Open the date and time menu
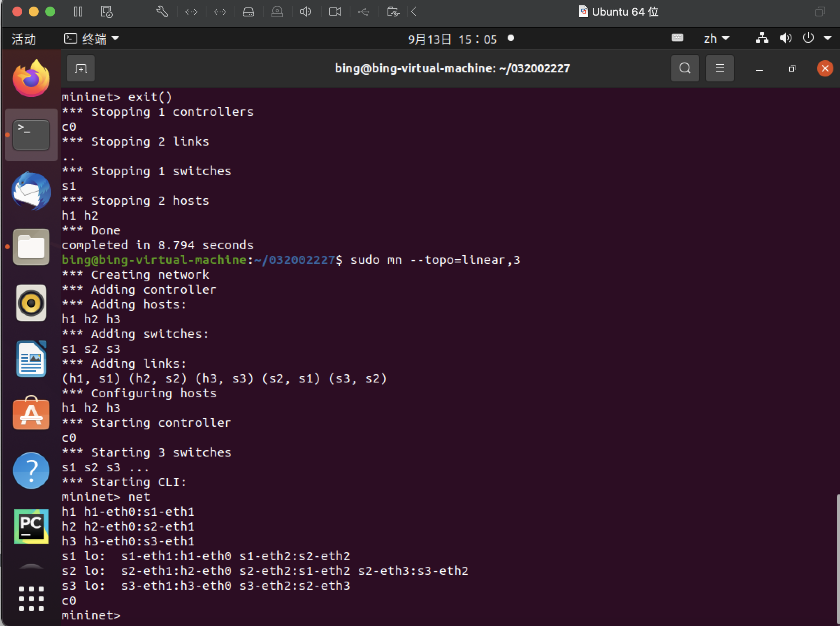The width and height of the screenshot is (840, 626). point(452,39)
